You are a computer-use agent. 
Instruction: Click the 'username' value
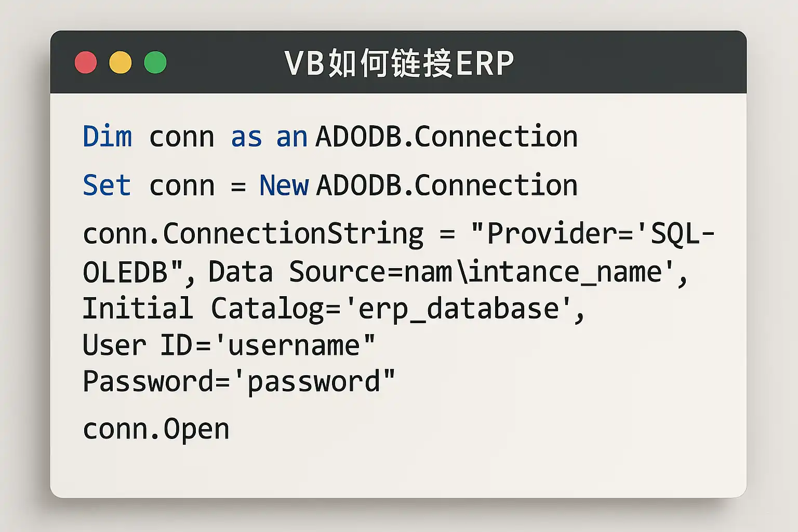pyautogui.click(x=295, y=345)
